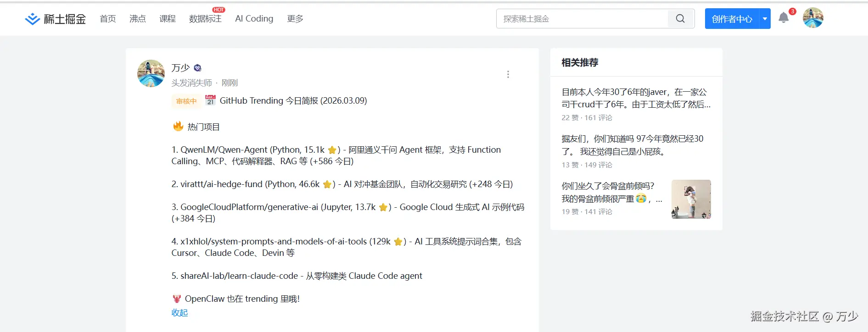Click the 相关推荐 heading
868x332 pixels.
(x=580, y=62)
